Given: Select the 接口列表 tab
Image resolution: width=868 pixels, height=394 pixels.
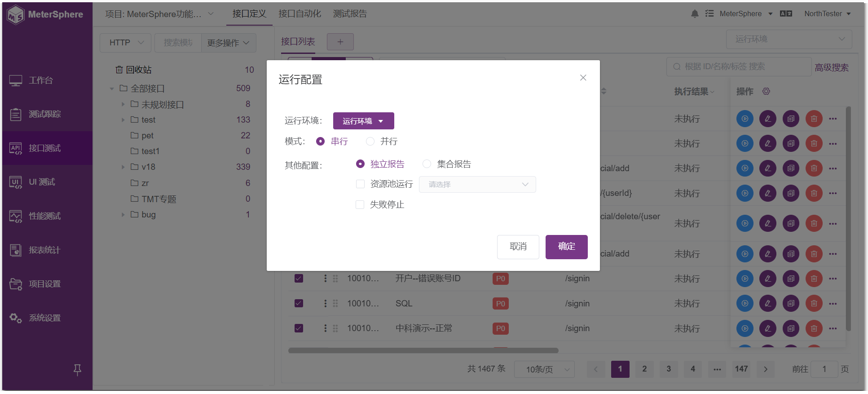Looking at the screenshot, I should point(298,42).
